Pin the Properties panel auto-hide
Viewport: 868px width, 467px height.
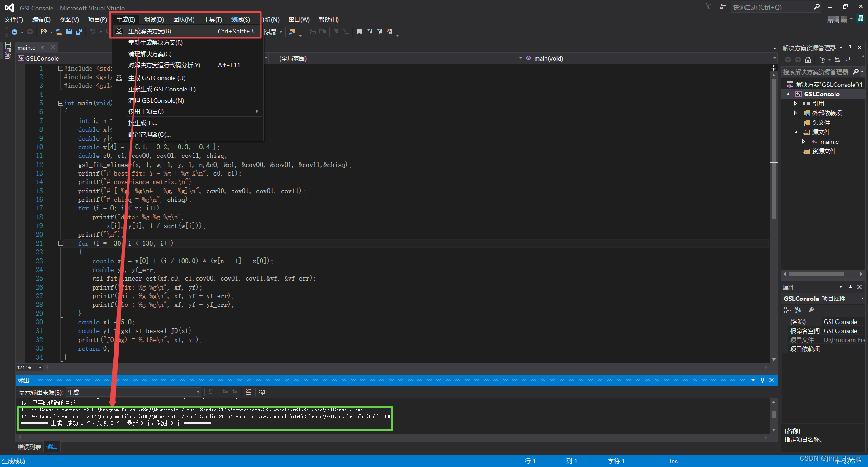850,287
